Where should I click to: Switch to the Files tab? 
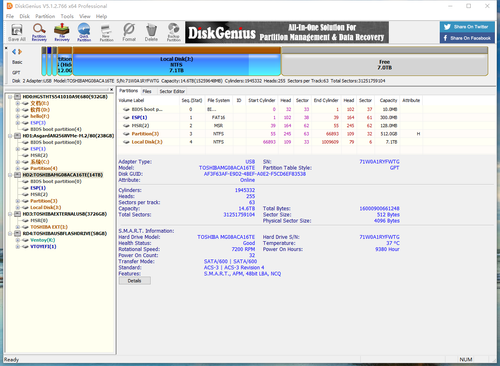tap(147, 91)
